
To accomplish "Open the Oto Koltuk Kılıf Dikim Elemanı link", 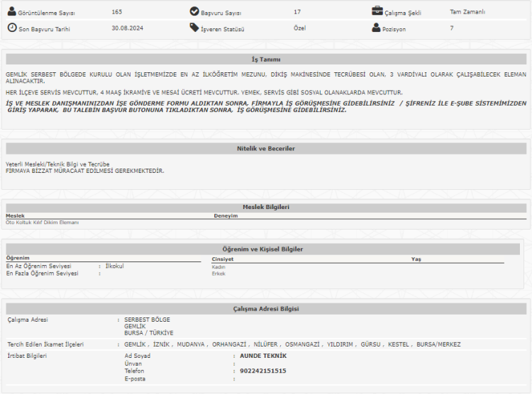I will (43, 223).
